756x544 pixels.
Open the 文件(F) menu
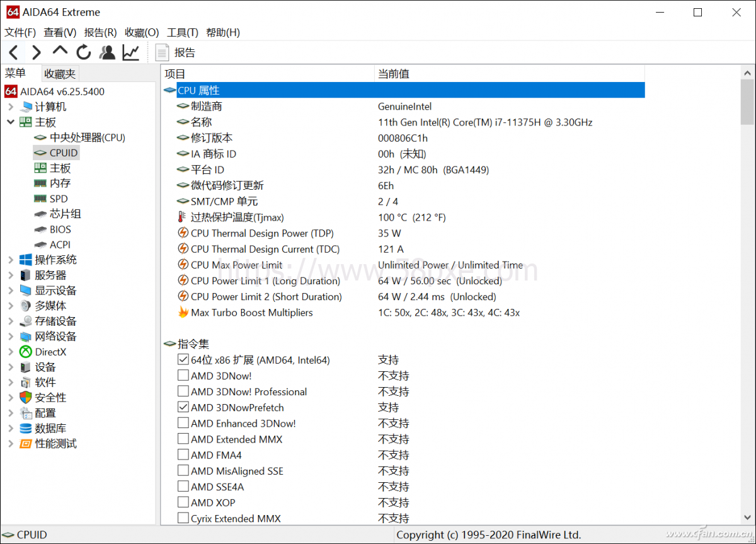pos(20,33)
